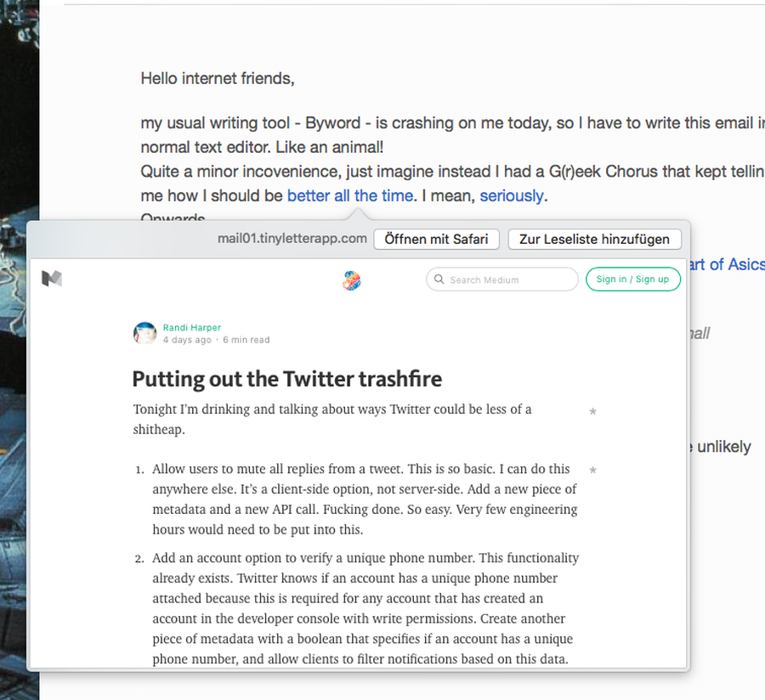Click "Hello internet friends," greeting text

click(x=218, y=78)
